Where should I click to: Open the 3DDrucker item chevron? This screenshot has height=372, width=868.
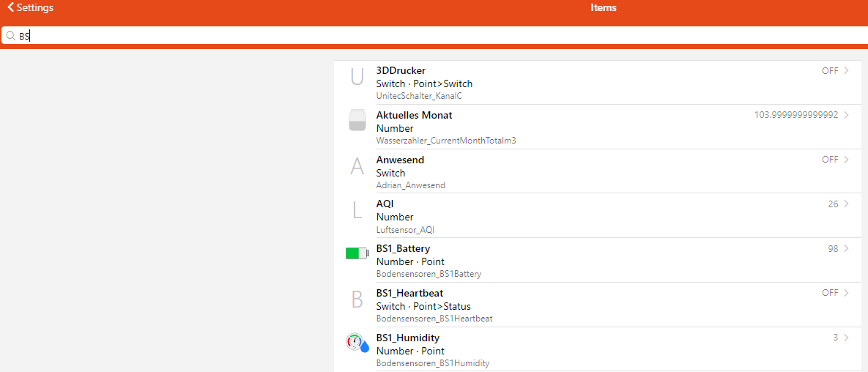point(846,71)
